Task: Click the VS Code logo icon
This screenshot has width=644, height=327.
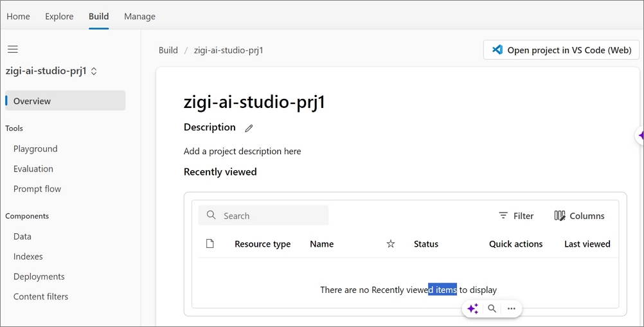Action: 497,49
